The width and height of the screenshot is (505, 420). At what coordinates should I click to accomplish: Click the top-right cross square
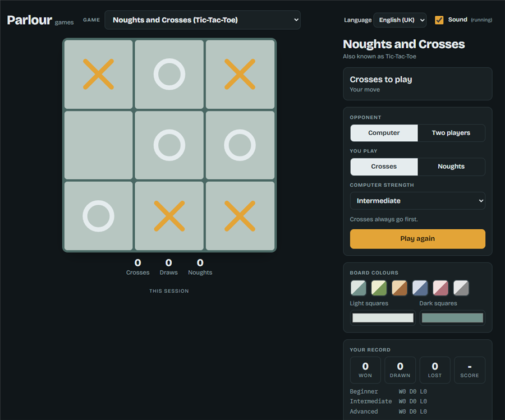point(240,75)
